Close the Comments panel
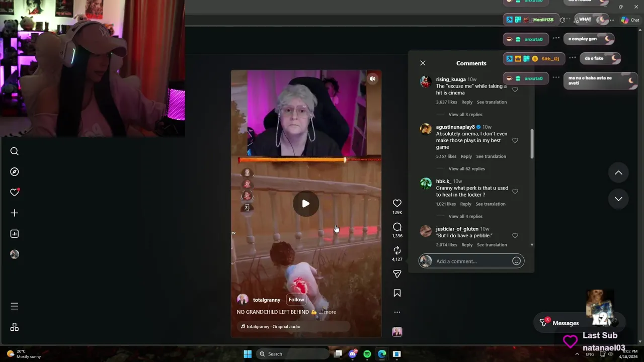This screenshot has width=644, height=362. click(423, 63)
